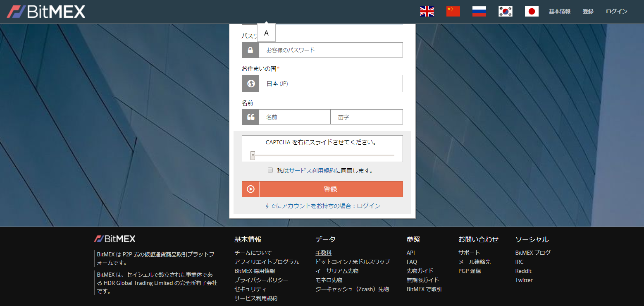The height and width of the screenshot is (306, 644).
Task: Switch language via the UK flag
Action: [427, 12]
